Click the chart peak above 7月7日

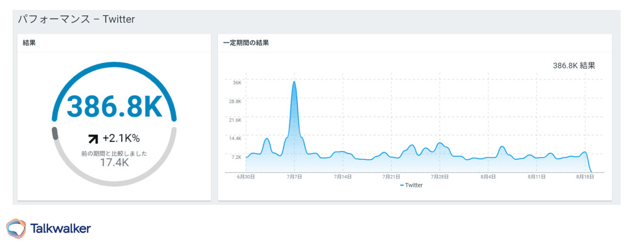coord(294,82)
